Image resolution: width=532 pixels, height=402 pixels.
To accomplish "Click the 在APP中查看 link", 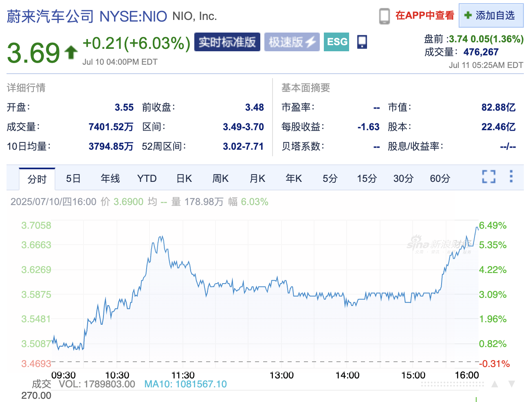I will [425, 15].
